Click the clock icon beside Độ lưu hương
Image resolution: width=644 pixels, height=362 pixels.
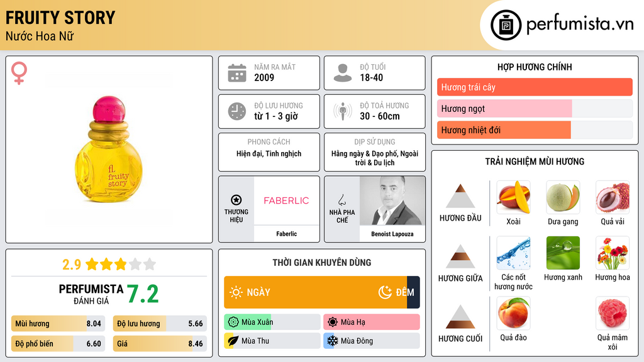(x=237, y=111)
